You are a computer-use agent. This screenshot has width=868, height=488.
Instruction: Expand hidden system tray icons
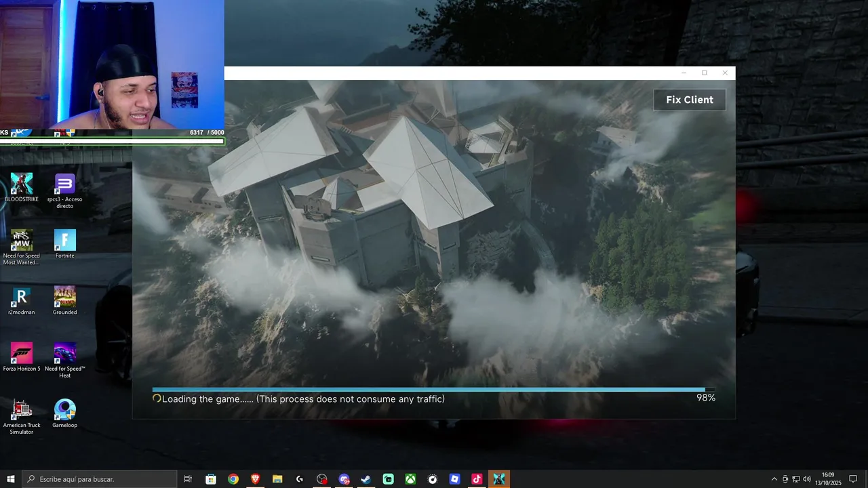coord(774,479)
